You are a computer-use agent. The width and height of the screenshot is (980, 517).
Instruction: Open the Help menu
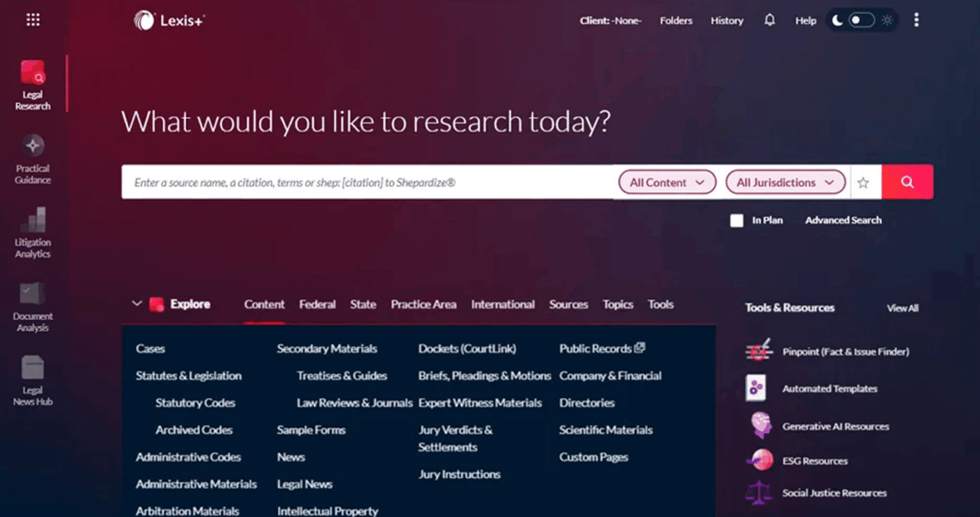tap(806, 21)
